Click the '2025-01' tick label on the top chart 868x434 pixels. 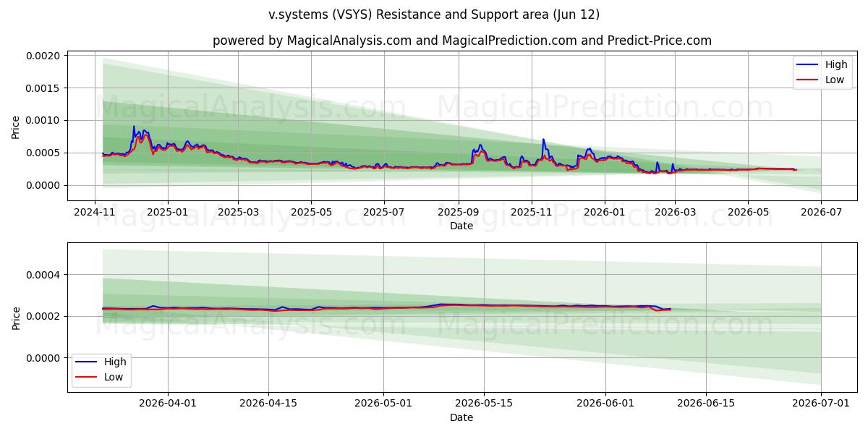coord(167,212)
